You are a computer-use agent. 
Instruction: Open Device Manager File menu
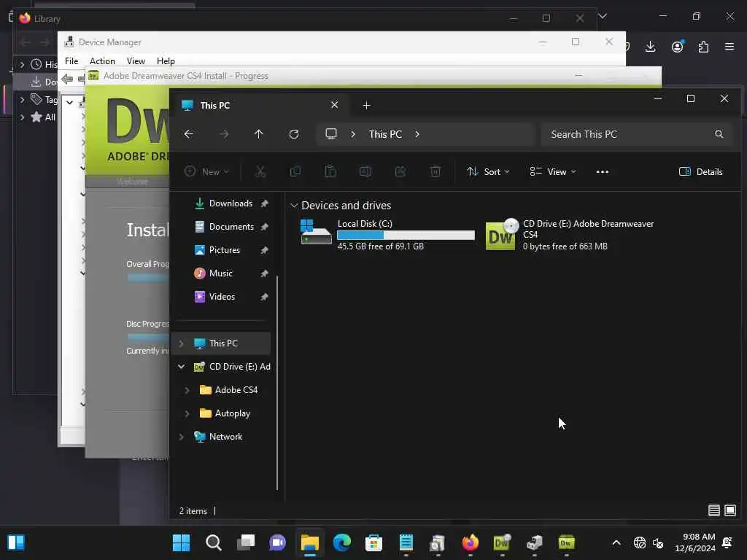pyautogui.click(x=71, y=61)
